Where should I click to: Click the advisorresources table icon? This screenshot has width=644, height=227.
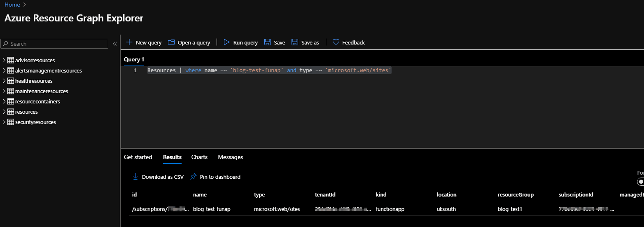(11, 60)
